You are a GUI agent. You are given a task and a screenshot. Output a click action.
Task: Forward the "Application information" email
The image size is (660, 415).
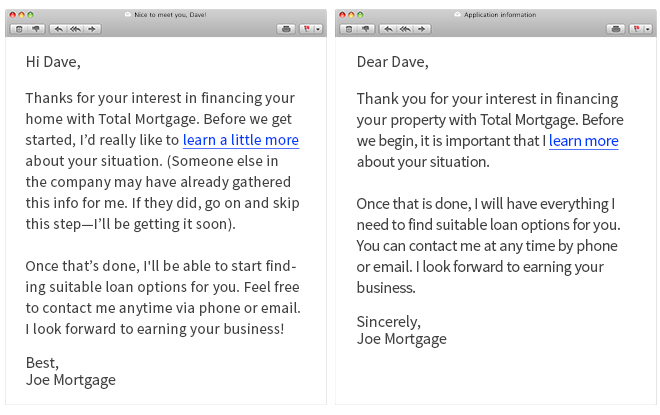(422, 29)
